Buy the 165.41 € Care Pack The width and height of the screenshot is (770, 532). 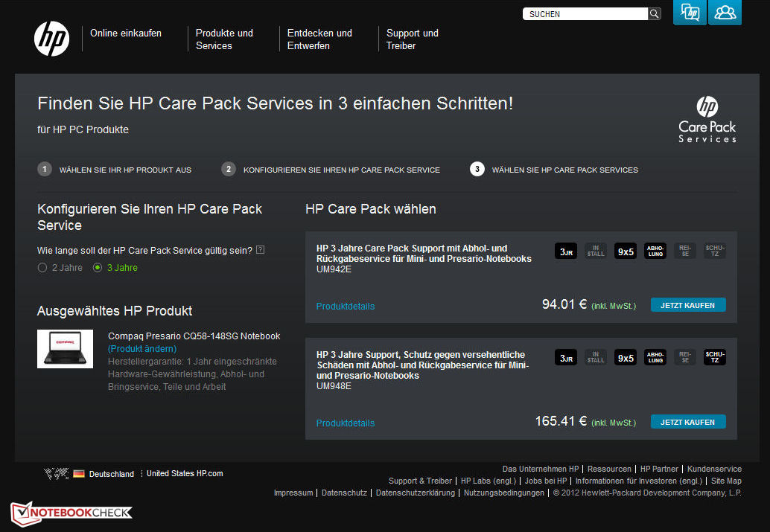[687, 422]
